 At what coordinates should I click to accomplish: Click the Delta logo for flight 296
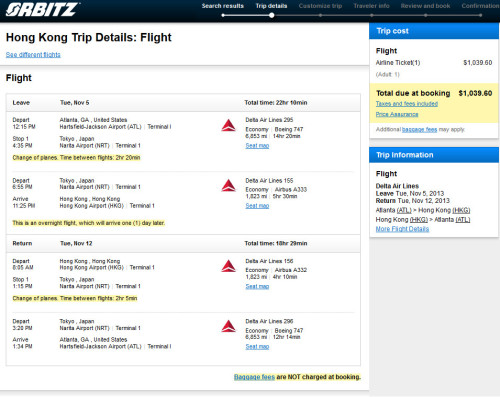point(228,326)
